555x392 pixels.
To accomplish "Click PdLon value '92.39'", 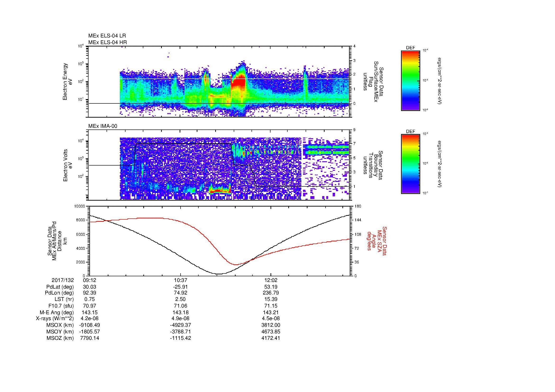I will tap(90, 293).
